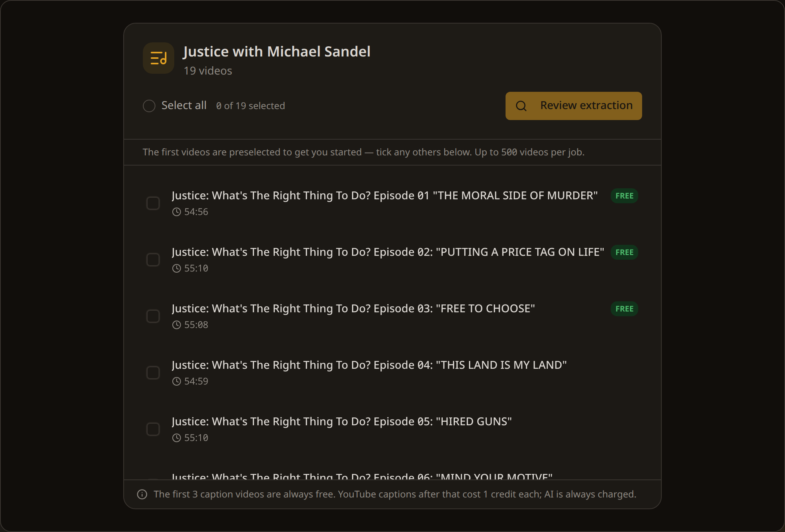The image size is (785, 532).
Task: Click the clock icon beside 54:56
Action: point(177,212)
